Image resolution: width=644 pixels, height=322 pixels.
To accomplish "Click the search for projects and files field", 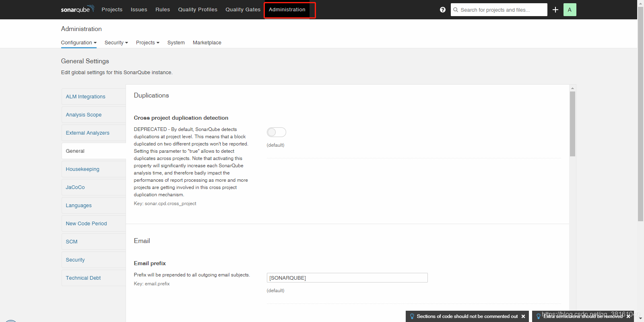I will (x=499, y=10).
